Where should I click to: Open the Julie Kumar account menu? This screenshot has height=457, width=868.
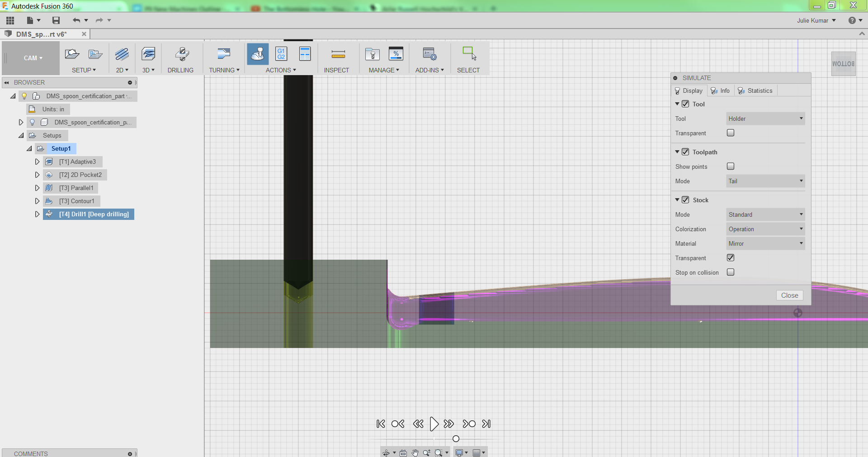pyautogui.click(x=816, y=20)
